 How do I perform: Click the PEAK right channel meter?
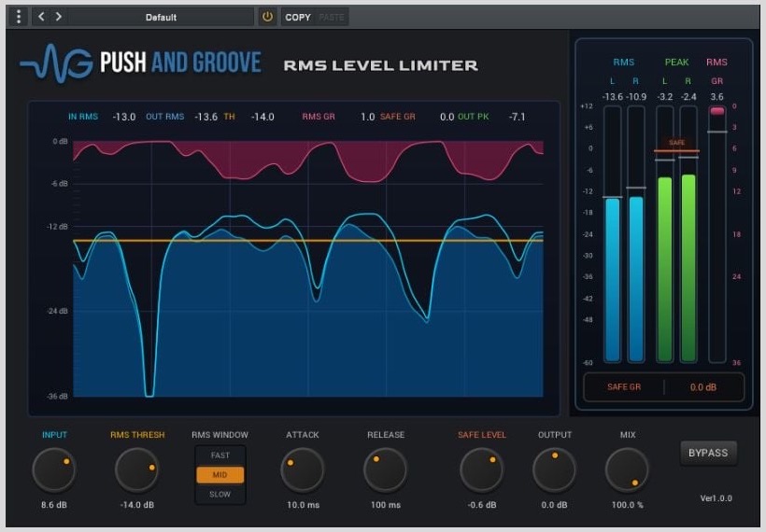pyautogui.click(x=688, y=234)
